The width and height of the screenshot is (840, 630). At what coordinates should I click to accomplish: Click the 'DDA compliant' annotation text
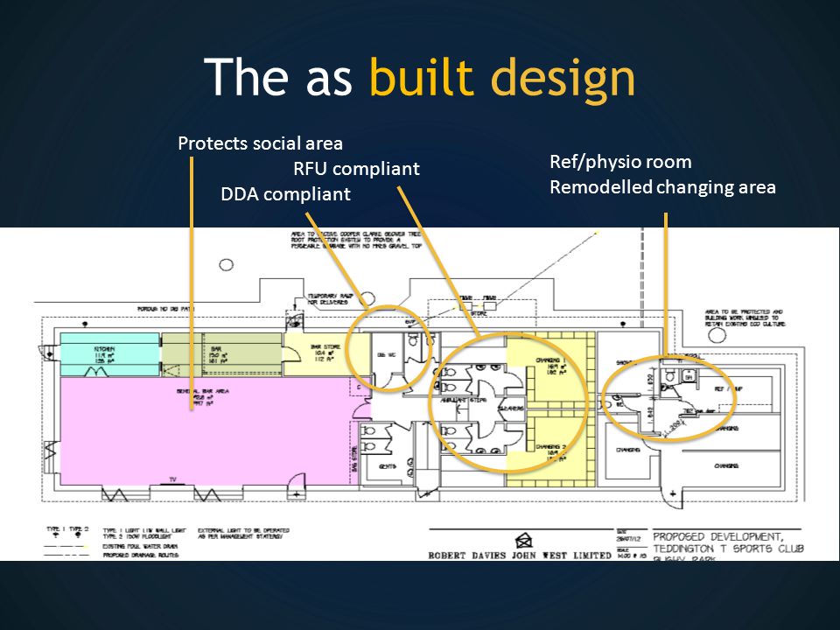pyautogui.click(x=285, y=194)
